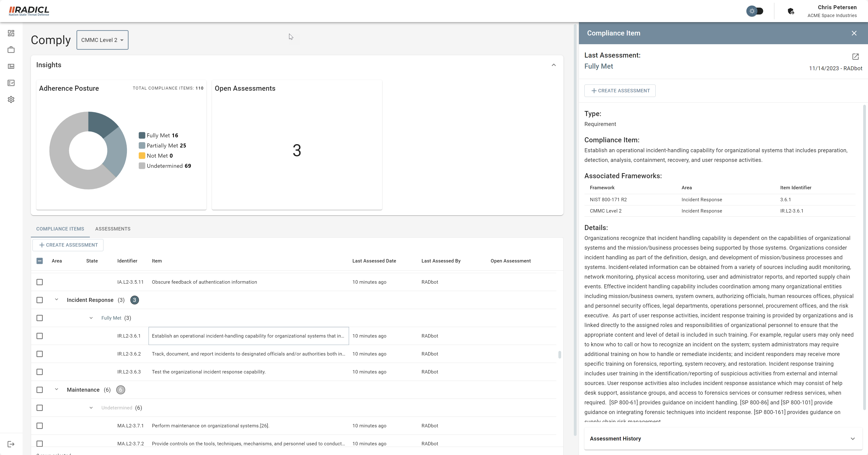Viewport: 868px width, 455px height.
Task: Switch to the Assessments tab
Action: tap(113, 228)
